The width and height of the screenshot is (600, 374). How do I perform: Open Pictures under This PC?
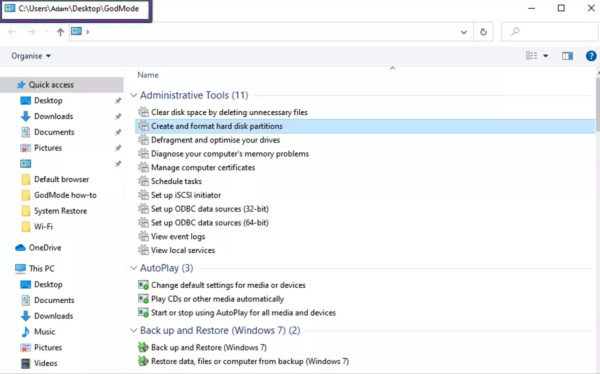click(x=48, y=347)
